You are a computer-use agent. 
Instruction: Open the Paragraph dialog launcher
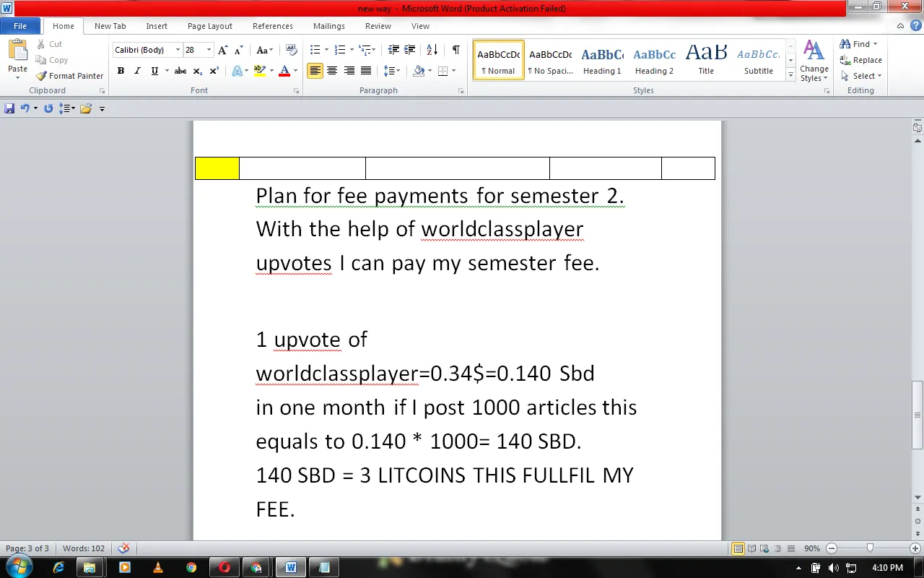[x=461, y=91]
